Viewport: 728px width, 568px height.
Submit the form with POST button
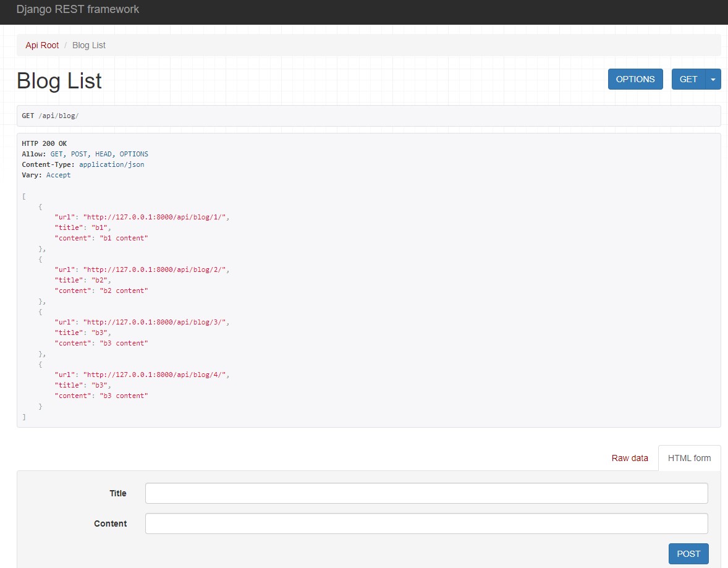[688, 554]
